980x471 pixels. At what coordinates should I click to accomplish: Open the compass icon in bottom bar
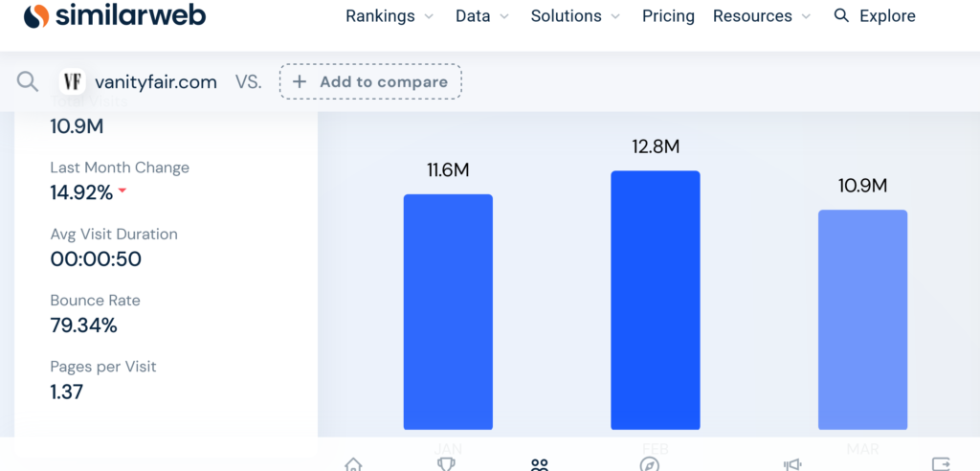click(650, 464)
